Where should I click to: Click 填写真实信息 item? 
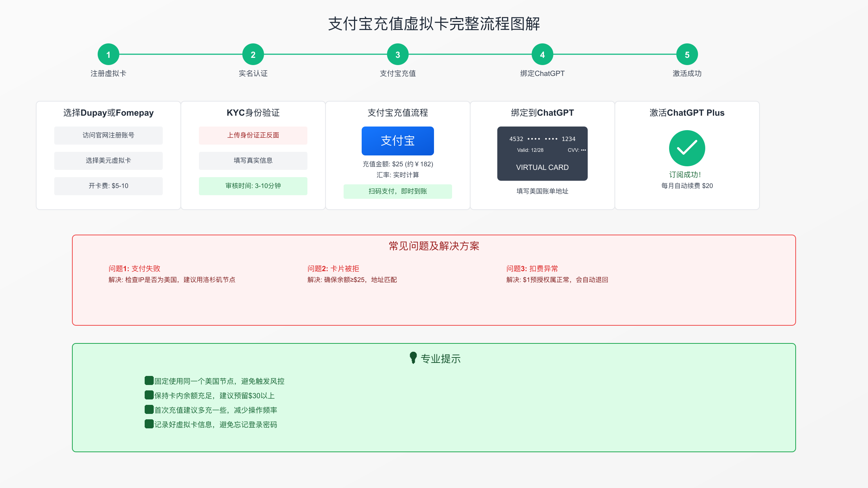253,161
